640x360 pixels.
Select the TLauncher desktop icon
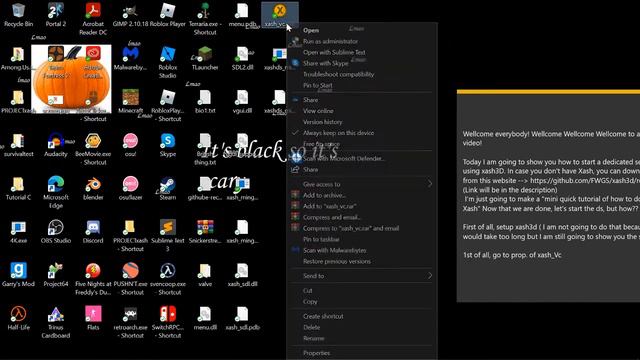click(x=205, y=58)
